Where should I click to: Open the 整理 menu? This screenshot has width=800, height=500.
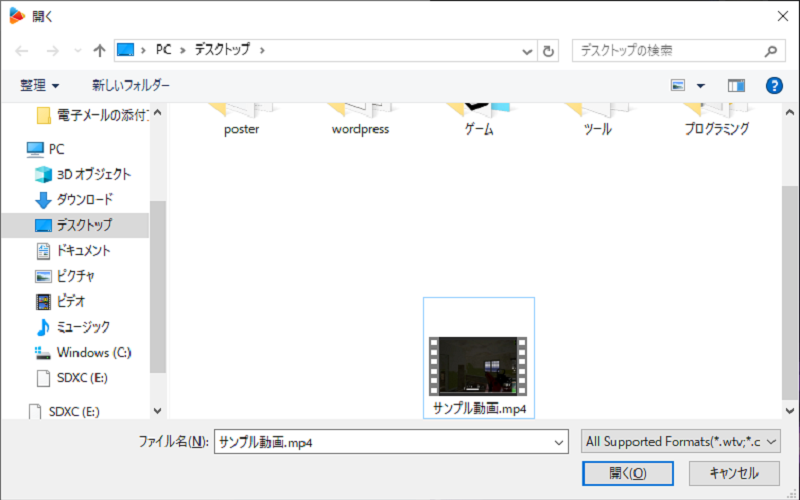[39, 85]
